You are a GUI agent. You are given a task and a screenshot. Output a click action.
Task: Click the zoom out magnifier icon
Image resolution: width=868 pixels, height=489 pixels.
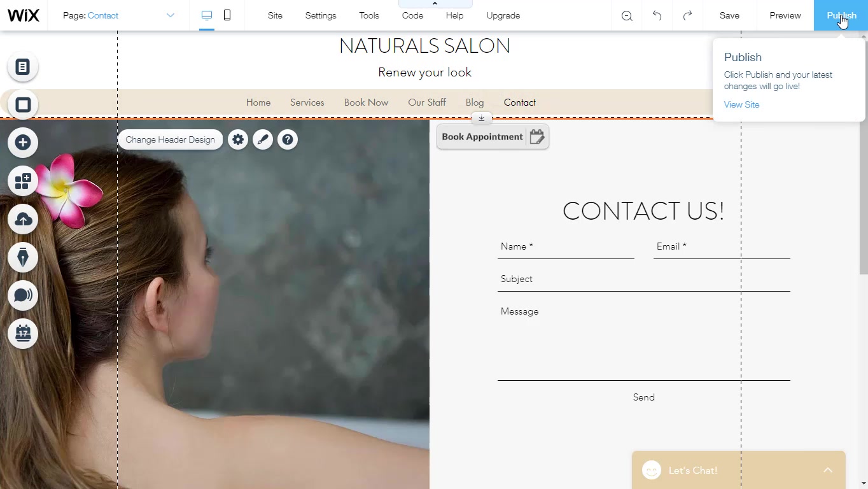point(627,16)
